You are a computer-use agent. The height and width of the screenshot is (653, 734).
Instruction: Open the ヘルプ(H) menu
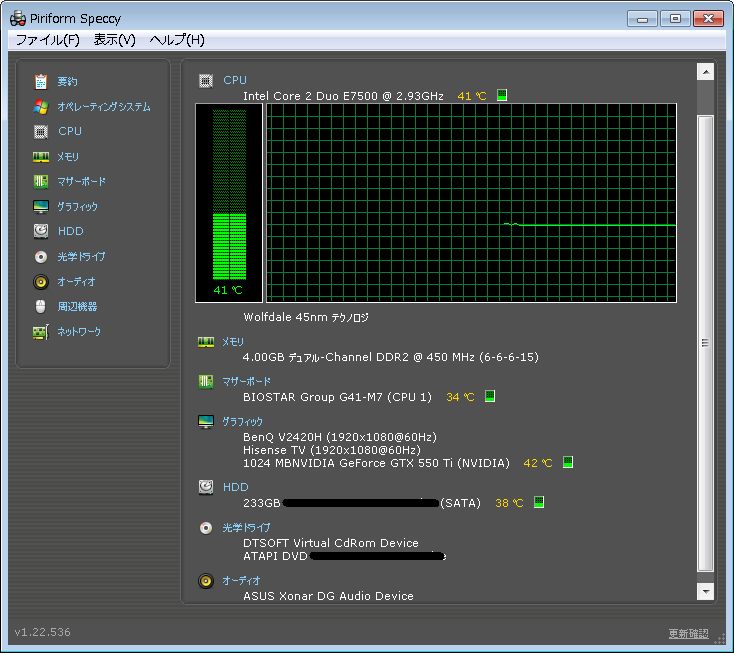pos(177,40)
